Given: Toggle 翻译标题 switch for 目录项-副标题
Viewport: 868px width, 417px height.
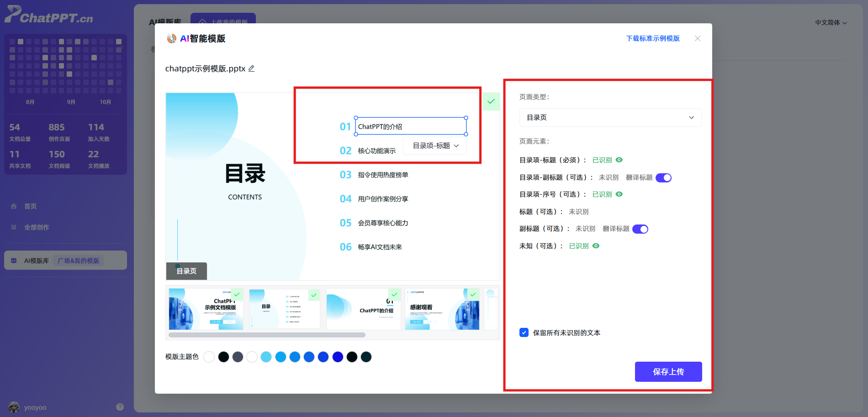Looking at the screenshot, I should (x=663, y=178).
